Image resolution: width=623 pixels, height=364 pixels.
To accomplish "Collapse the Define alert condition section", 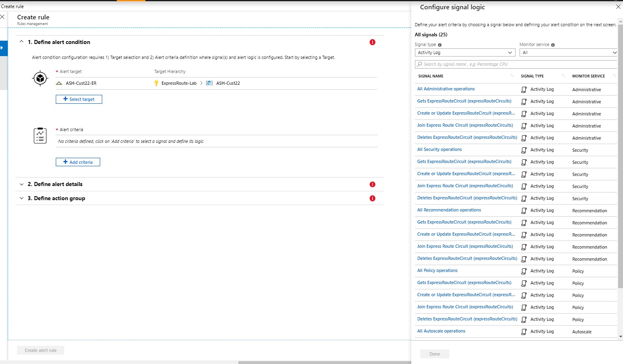I will (21, 42).
